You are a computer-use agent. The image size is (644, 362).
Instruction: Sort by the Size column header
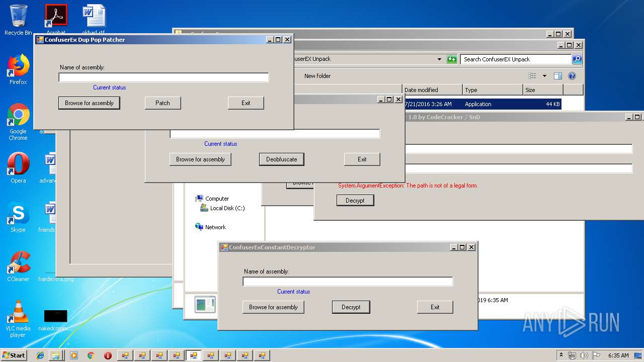pyautogui.click(x=543, y=90)
